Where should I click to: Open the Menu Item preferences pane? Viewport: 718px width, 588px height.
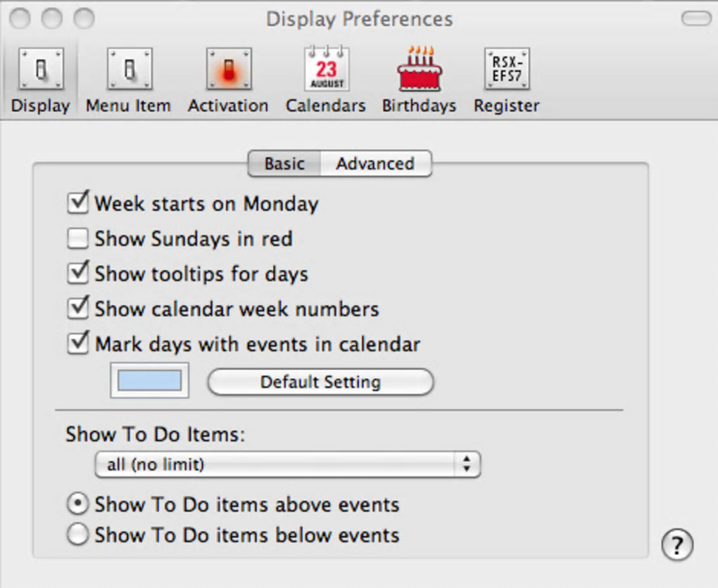[128, 79]
